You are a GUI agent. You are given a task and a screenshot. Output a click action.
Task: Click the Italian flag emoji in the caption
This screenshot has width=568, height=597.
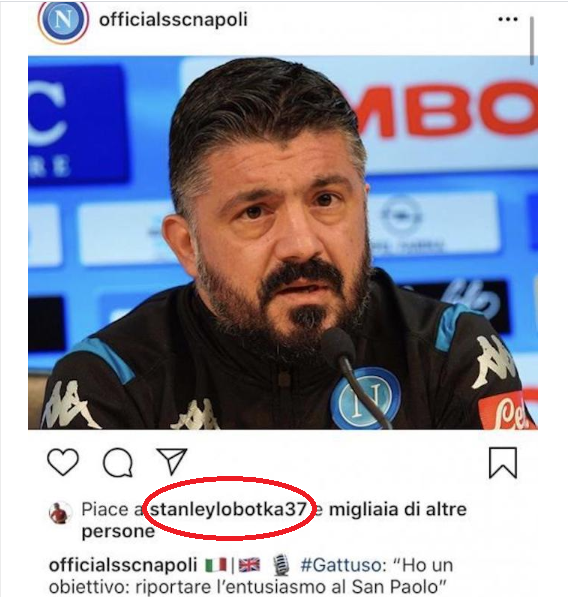tap(216, 565)
